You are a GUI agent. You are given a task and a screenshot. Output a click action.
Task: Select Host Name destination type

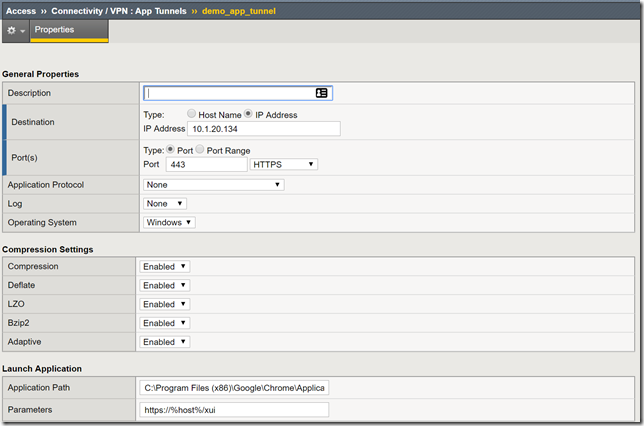coord(191,115)
